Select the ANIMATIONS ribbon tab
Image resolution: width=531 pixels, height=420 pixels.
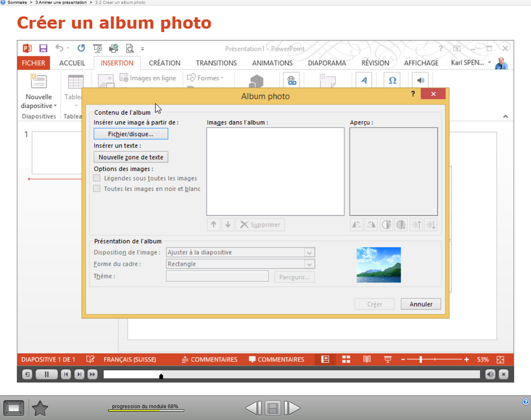[272, 63]
